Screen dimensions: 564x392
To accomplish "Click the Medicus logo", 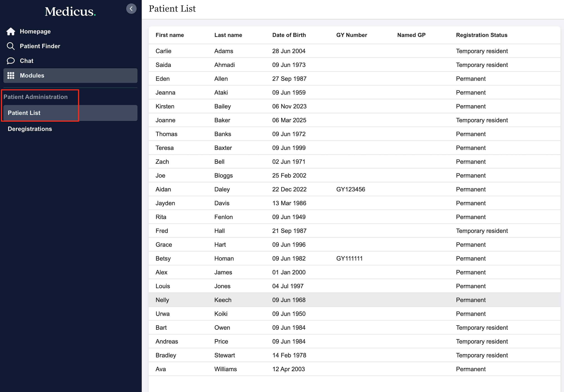I will click(70, 12).
